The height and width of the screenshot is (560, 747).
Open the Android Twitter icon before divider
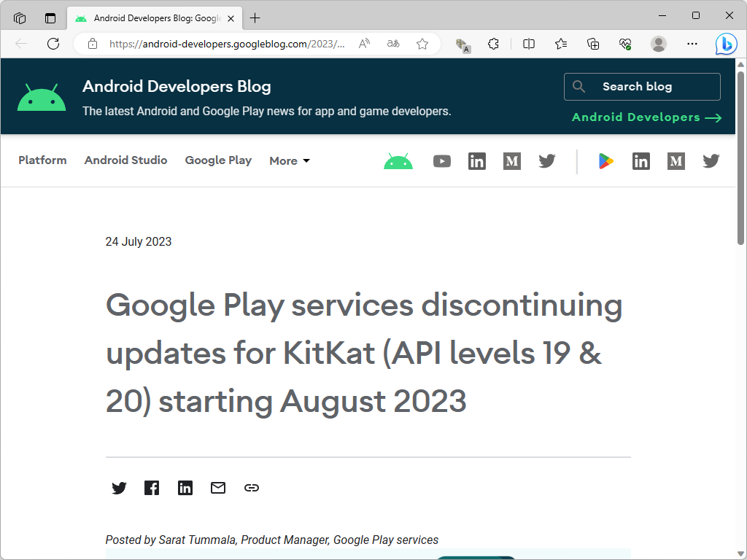pyautogui.click(x=547, y=161)
